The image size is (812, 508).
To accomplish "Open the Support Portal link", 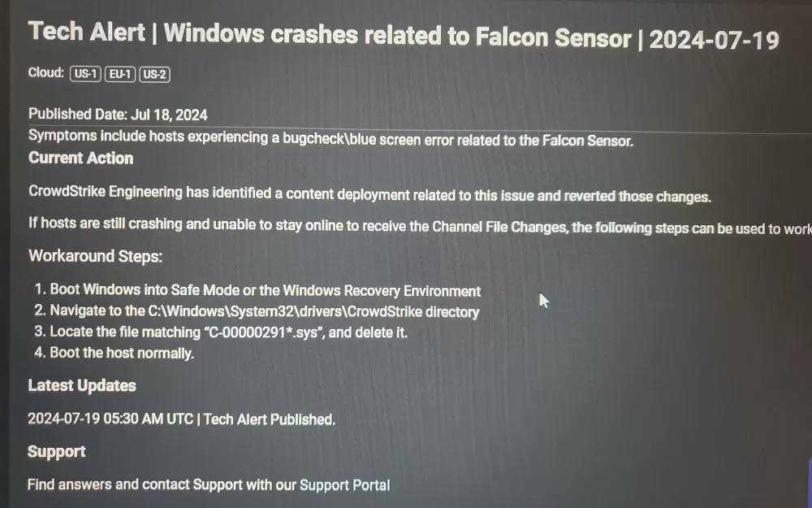I will point(344,485).
